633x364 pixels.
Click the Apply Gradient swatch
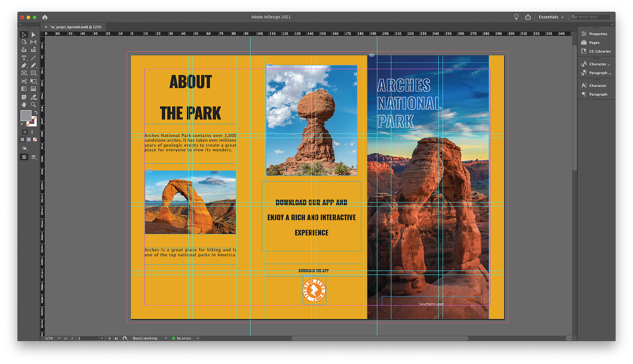click(x=28, y=139)
